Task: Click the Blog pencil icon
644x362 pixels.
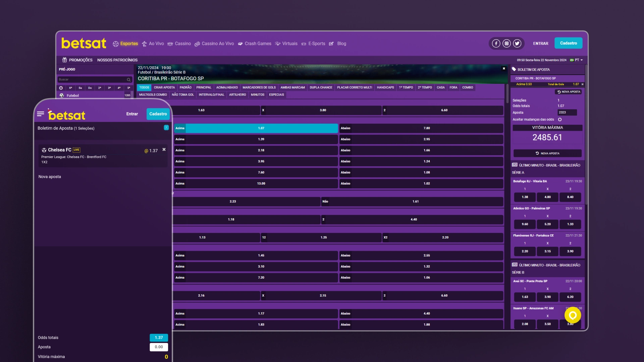Action: [x=331, y=44]
